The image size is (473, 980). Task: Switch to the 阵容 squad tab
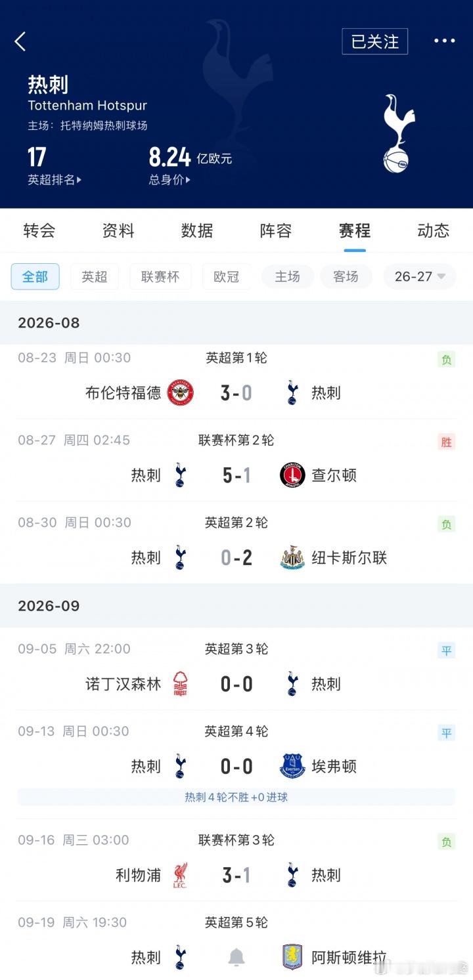point(276,230)
